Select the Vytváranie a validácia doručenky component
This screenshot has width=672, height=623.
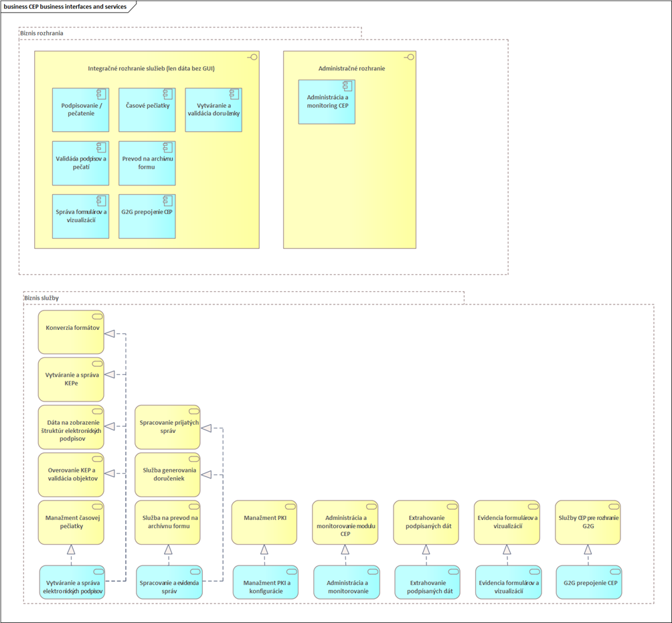click(x=214, y=110)
